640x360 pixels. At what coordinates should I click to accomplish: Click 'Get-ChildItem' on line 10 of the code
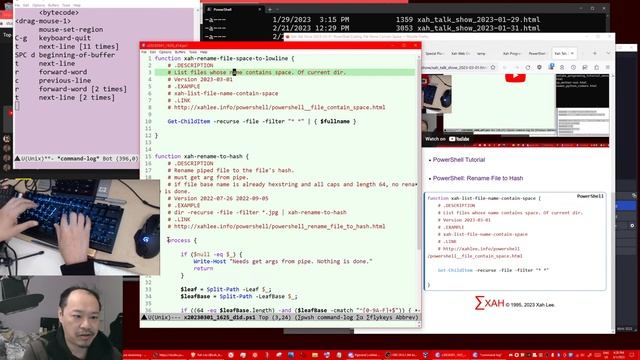[x=189, y=121]
